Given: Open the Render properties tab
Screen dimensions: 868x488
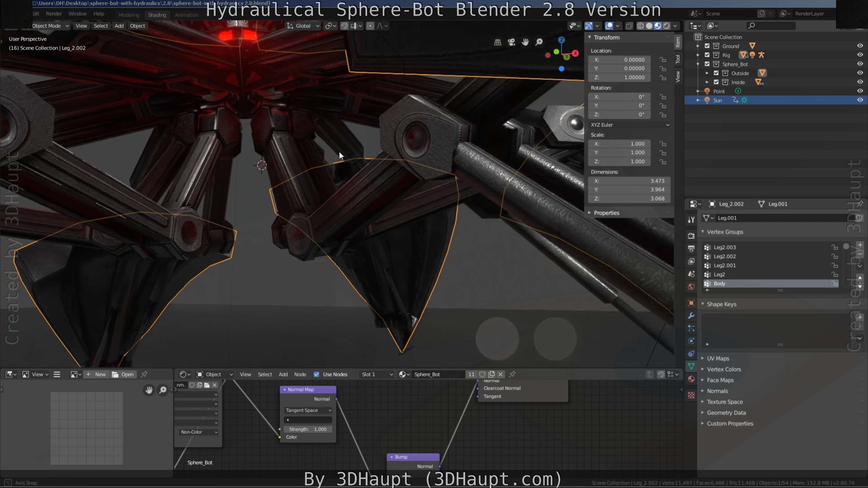Looking at the screenshot, I should (691, 236).
